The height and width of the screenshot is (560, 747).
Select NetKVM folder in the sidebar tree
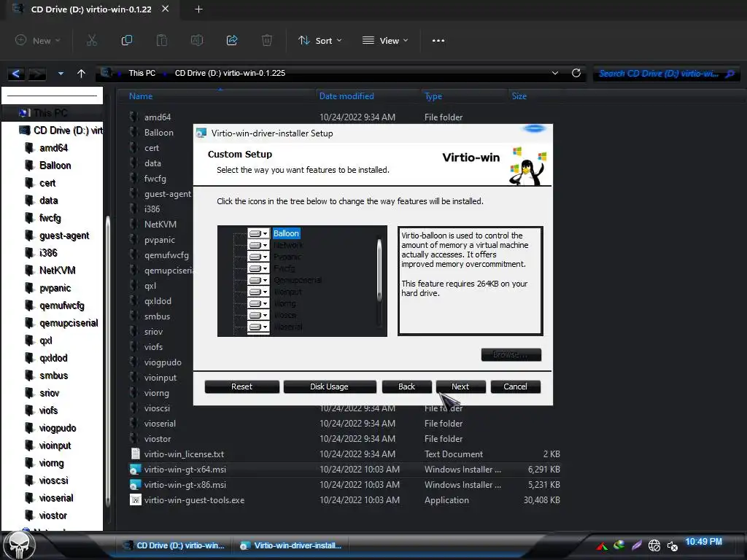tap(57, 271)
